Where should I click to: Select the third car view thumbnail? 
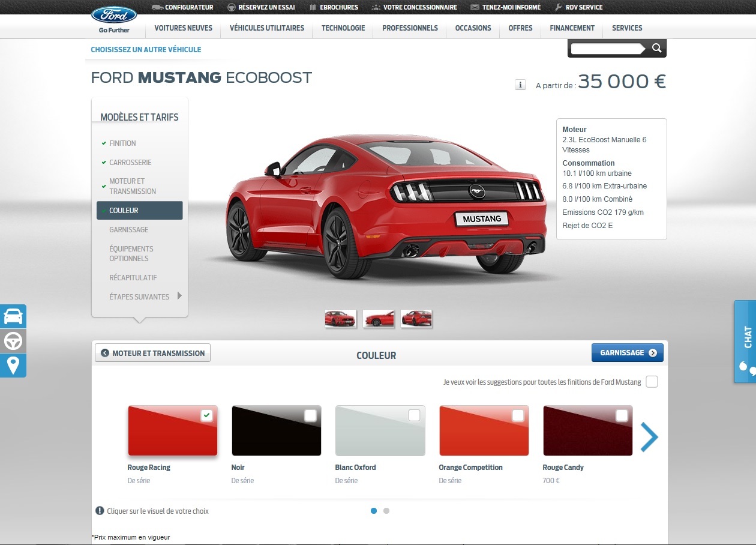point(416,318)
